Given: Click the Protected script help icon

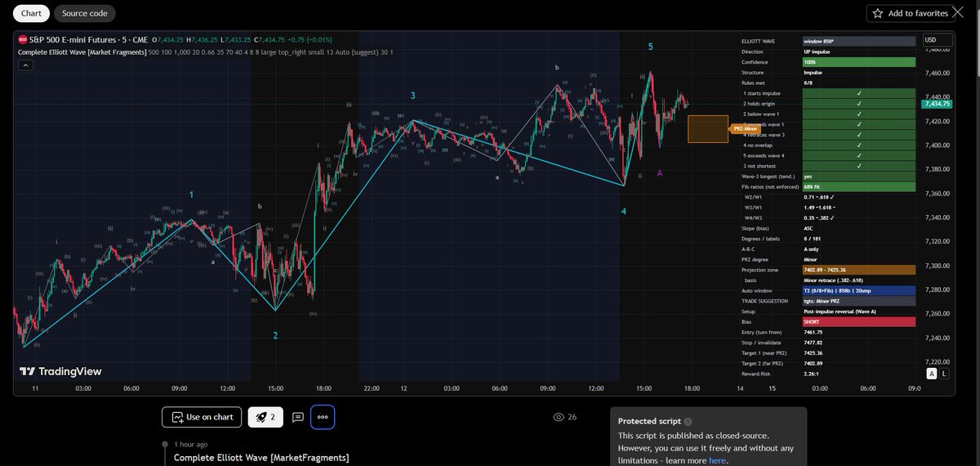Looking at the screenshot, I should point(688,421).
